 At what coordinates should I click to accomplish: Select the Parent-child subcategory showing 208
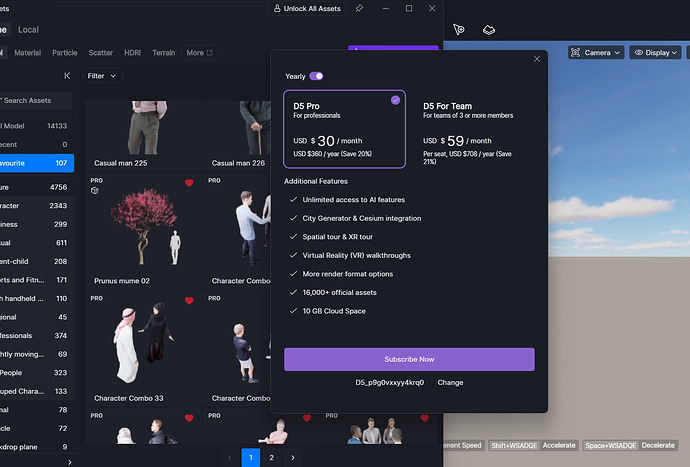pos(37,261)
